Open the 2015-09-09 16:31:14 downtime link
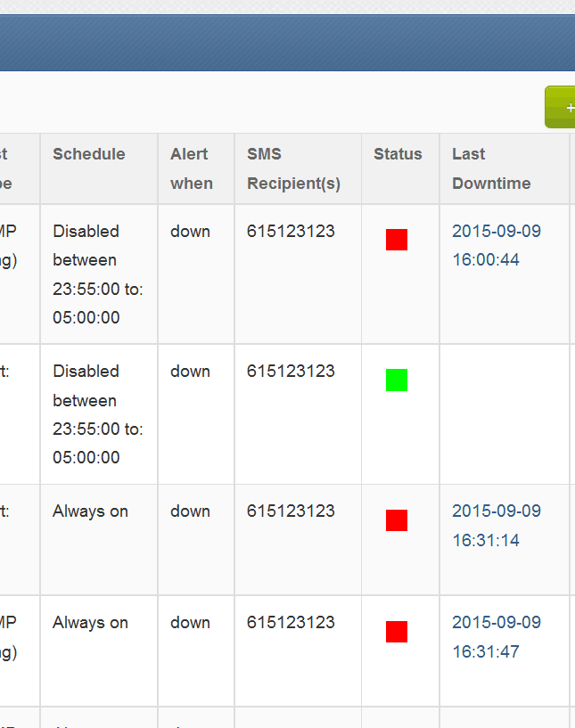Viewport: 575px width, 728px height. click(497, 526)
